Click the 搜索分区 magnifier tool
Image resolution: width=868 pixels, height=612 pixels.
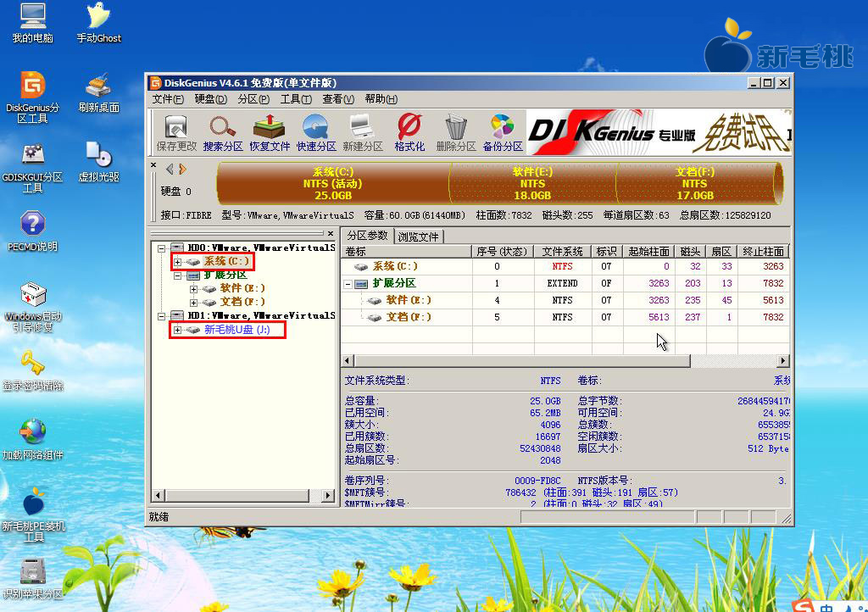pyautogui.click(x=223, y=133)
